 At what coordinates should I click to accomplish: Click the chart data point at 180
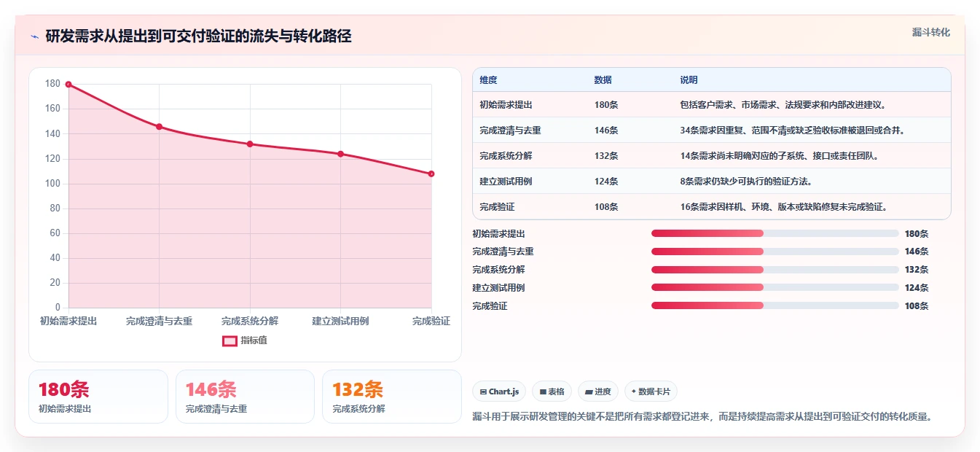[68, 85]
